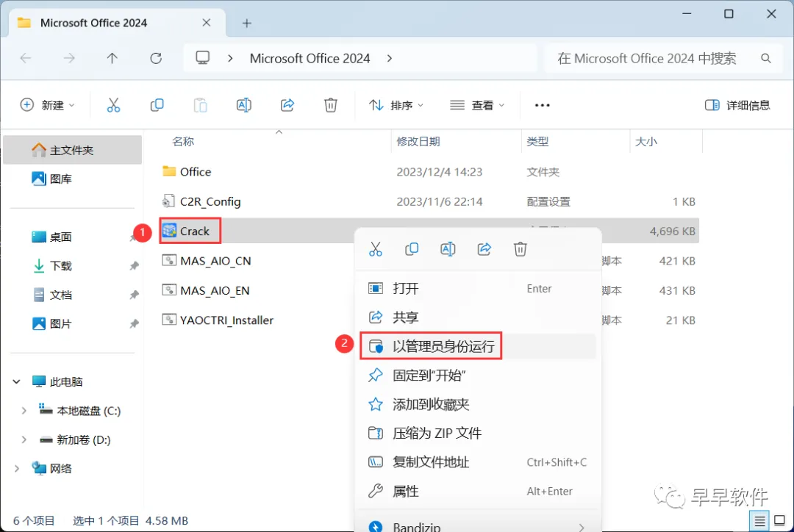Click the This PC monitor icon in the address bar
The width and height of the screenshot is (794, 532).
[x=203, y=58]
